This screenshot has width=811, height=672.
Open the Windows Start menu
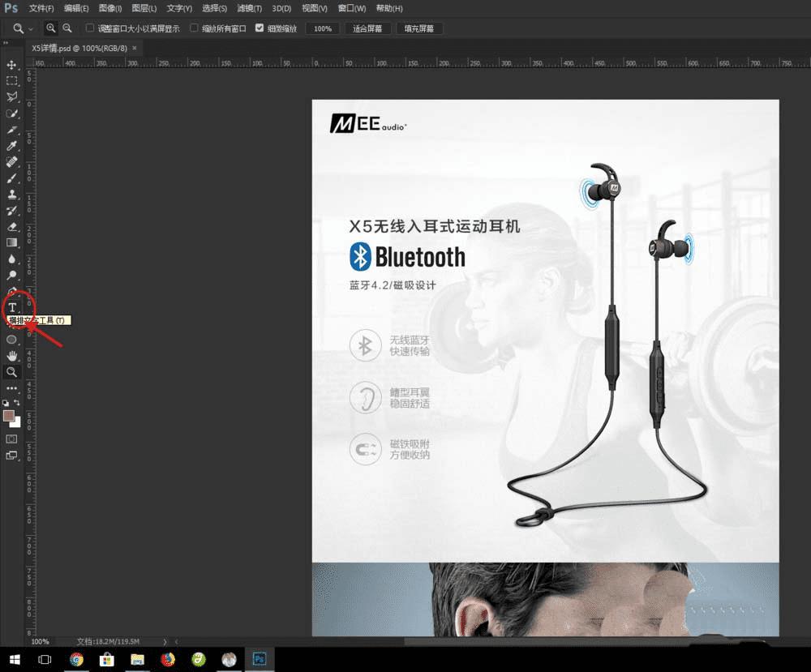click(15, 659)
